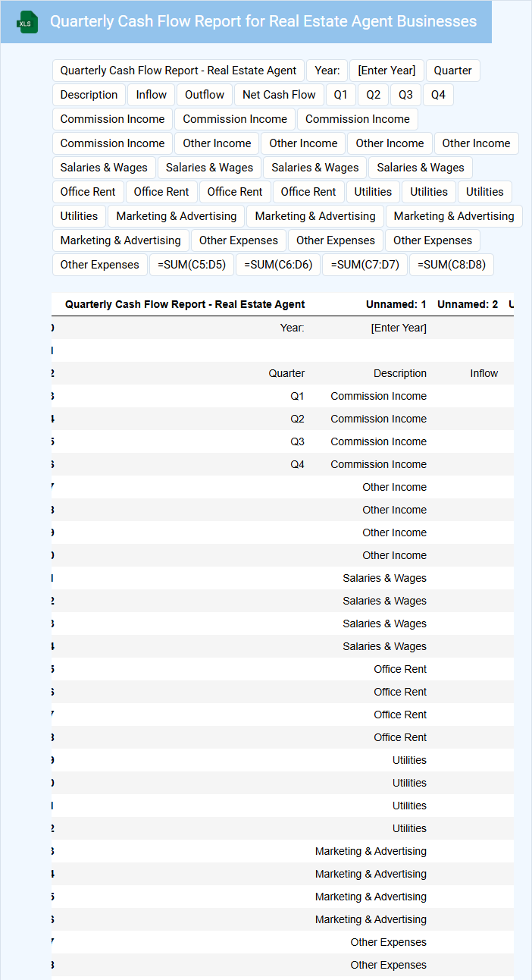
Task: Click the Q3 tag chip above table
Action: pos(405,95)
